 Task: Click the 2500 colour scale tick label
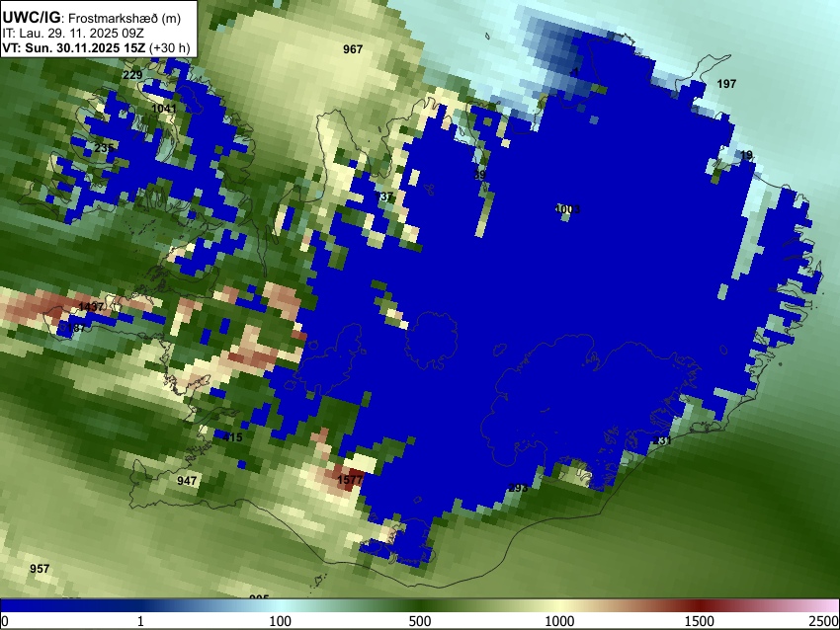pyautogui.click(x=825, y=621)
